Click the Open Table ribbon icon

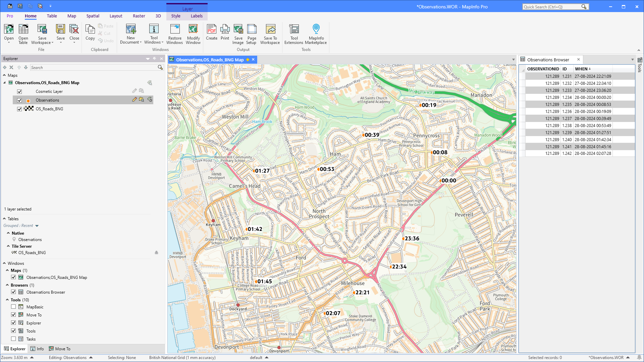[x=23, y=34]
